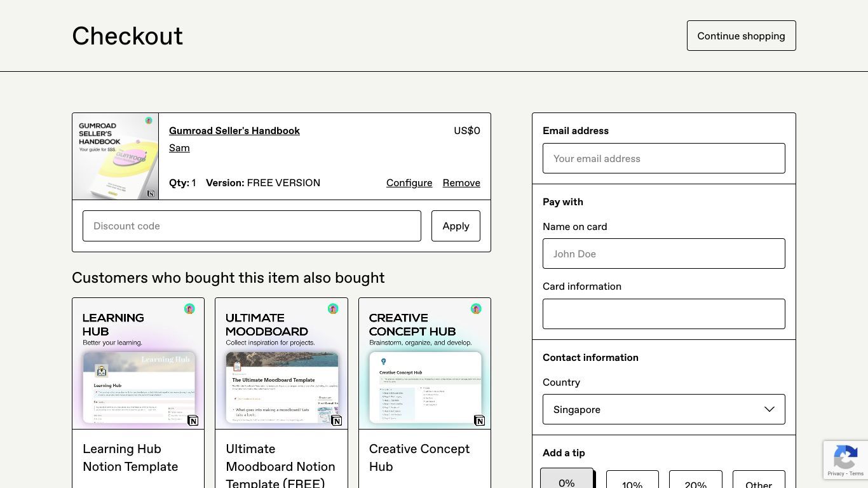The image size is (868, 488).
Task: Click the Checkout page heading
Action: [x=127, y=36]
